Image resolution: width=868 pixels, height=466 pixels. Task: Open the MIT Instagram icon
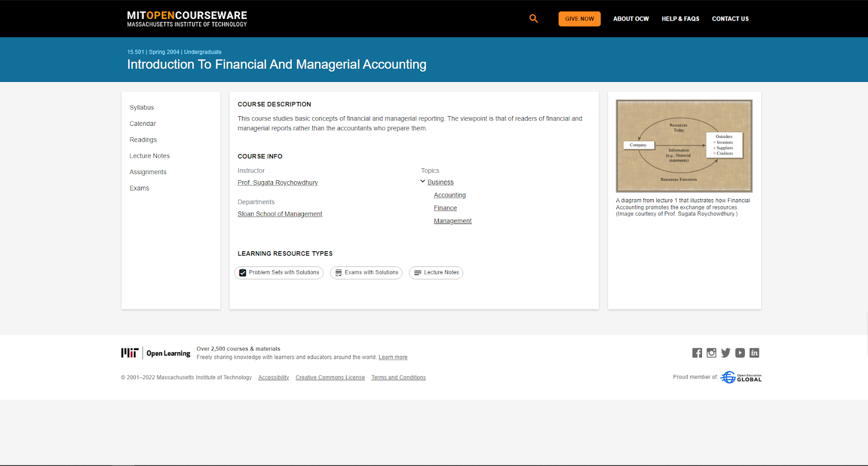[x=711, y=353]
